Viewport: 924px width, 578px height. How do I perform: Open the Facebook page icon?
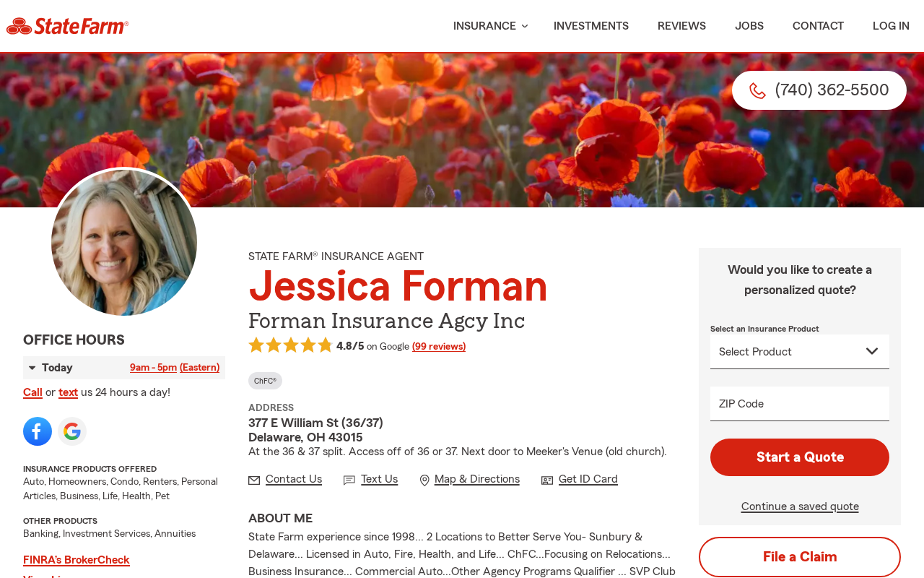tap(38, 431)
